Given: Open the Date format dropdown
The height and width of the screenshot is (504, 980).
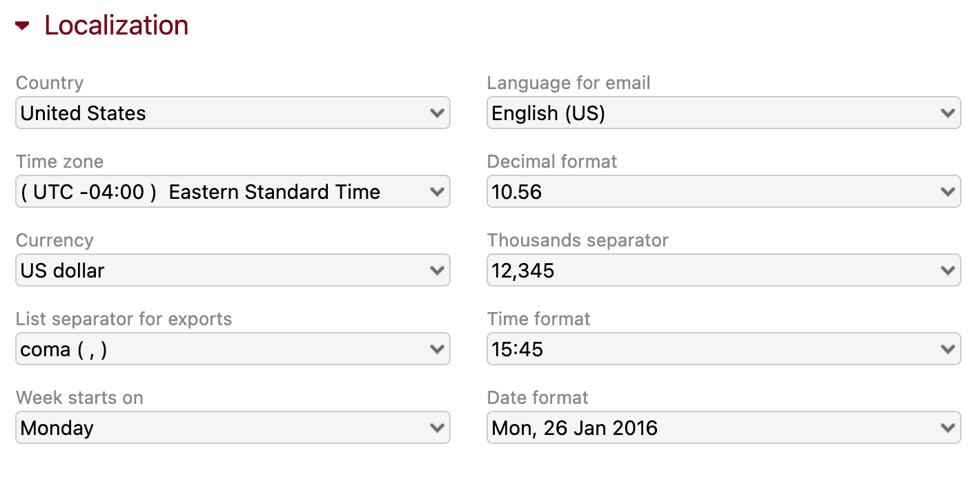Looking at the screenshot, I should click(x=723, y=427).
